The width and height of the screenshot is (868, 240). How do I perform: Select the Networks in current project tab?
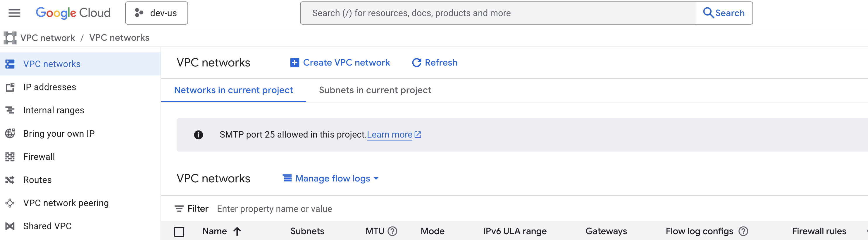pyautogui.click(x=233, y=90)
